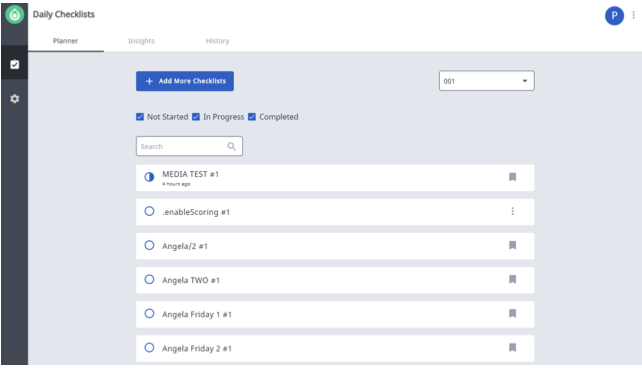Open the checklist clipboard sidebar icon
Image resolution: width=642 pixels, height=369 pixels.
click(14, 64)
